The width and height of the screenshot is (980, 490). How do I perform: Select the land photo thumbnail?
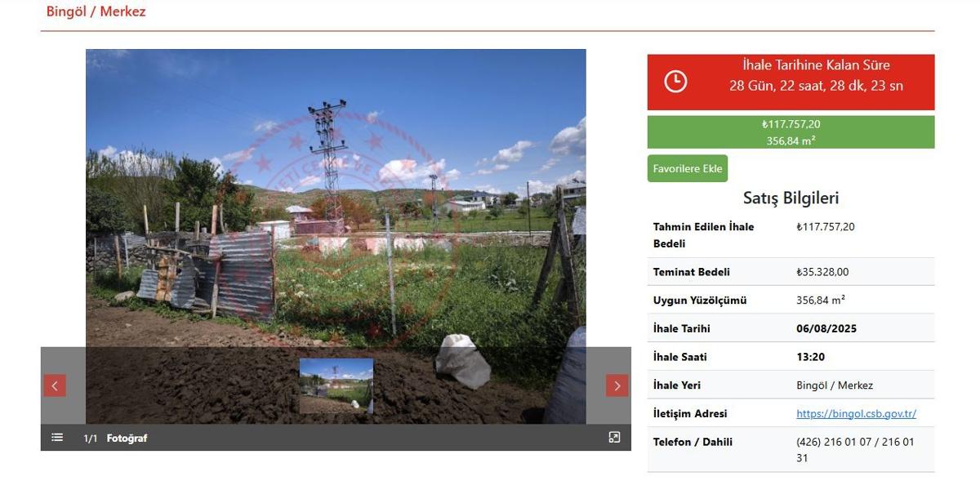click(x=336, y=385)
